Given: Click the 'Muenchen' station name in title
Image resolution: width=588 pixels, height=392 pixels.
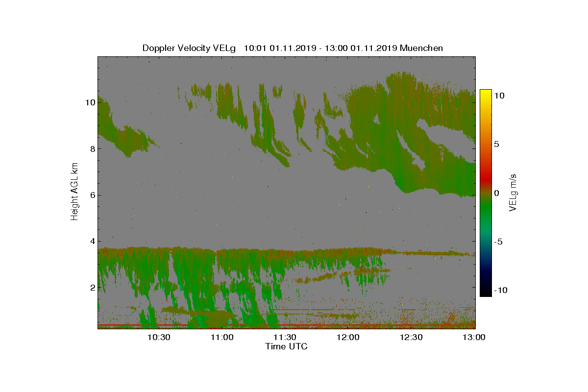Looking at the screenshot, I should [x=421, y=48].
